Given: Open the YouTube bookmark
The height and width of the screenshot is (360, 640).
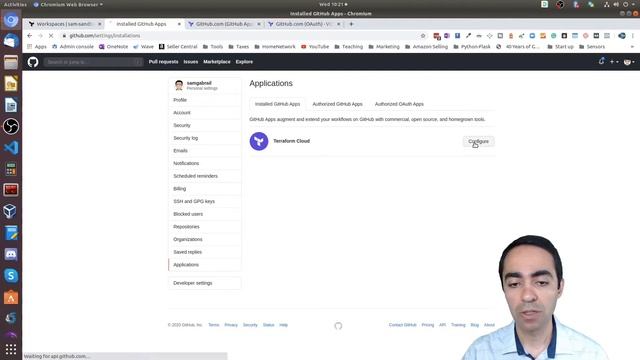Looking at the screenshot, I should tap(315, 47).
